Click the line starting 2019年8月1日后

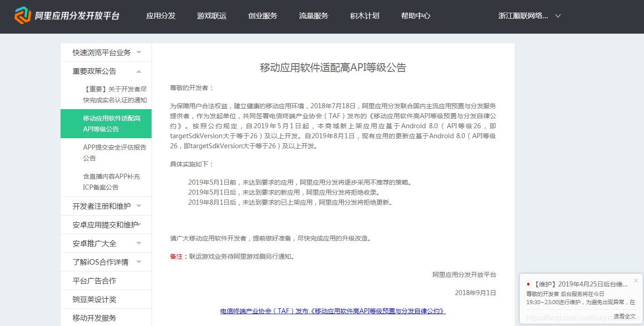[290, 202]
